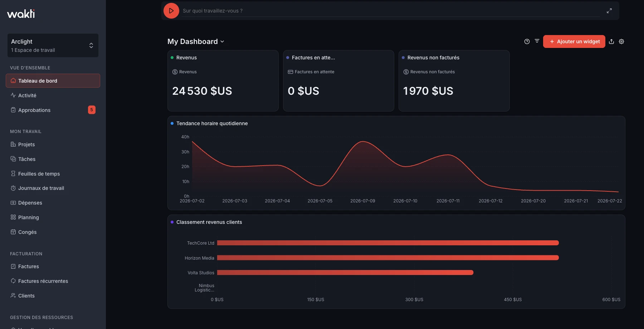Screen dimensions: 644x329
Task: Click the Activité pulse icon
Action: point(13,95)
